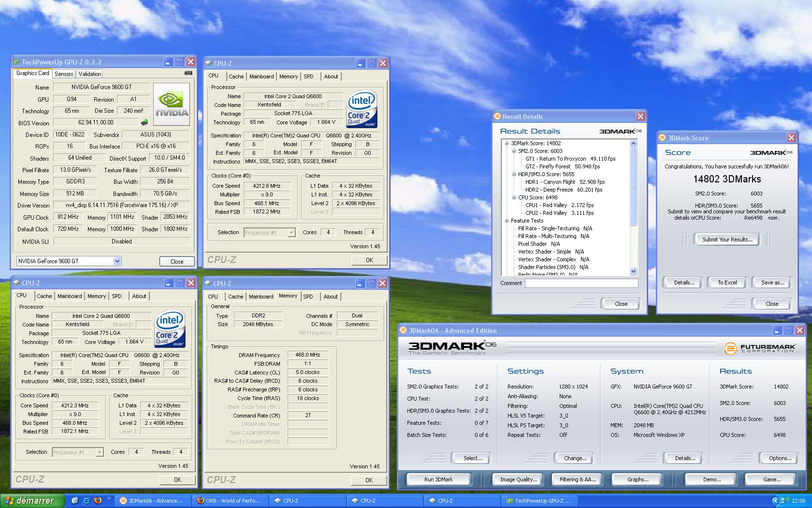Viewport: 812px width, 508px height.
Task: Select GT1 - Return To Proxycon result row
Action: point(570,159)
